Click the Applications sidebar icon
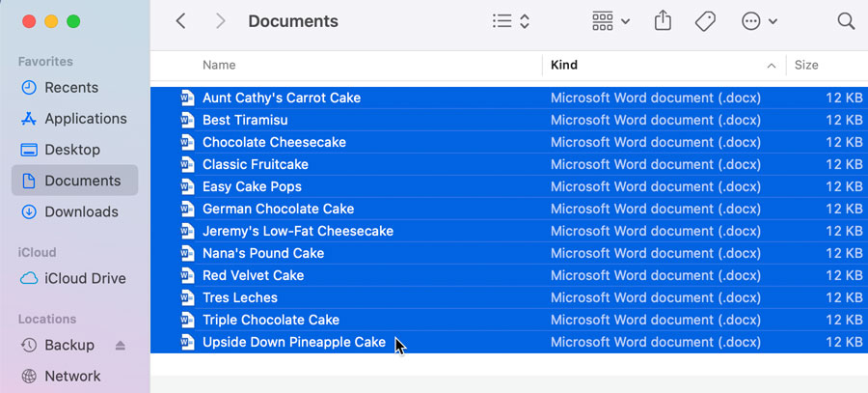The image size is (868, 393). point(28,119)
